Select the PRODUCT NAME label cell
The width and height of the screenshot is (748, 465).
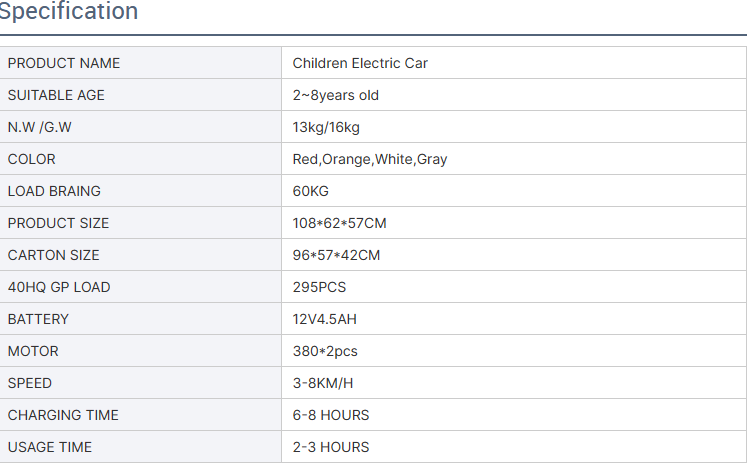point(64,63)
